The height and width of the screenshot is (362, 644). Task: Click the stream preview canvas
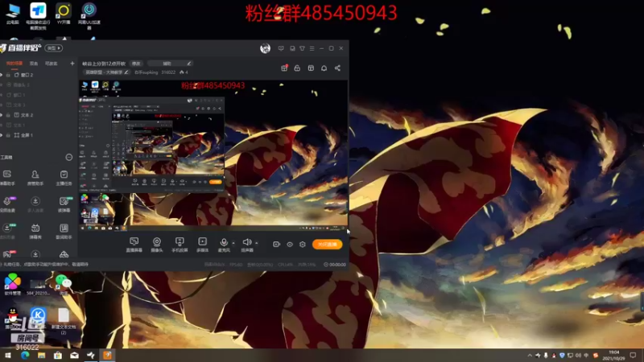click(213, 155)
